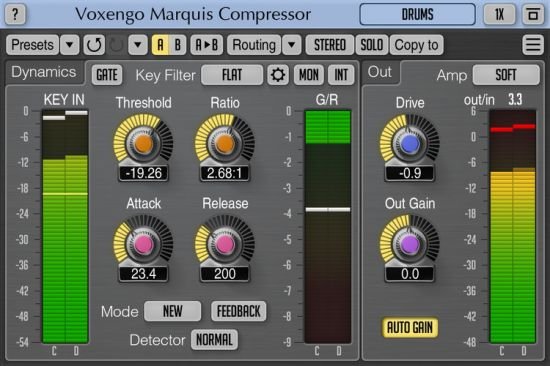The image size is (550, 366).
Task: Click the undo arrow icon
Action: (x=94, y=45)
